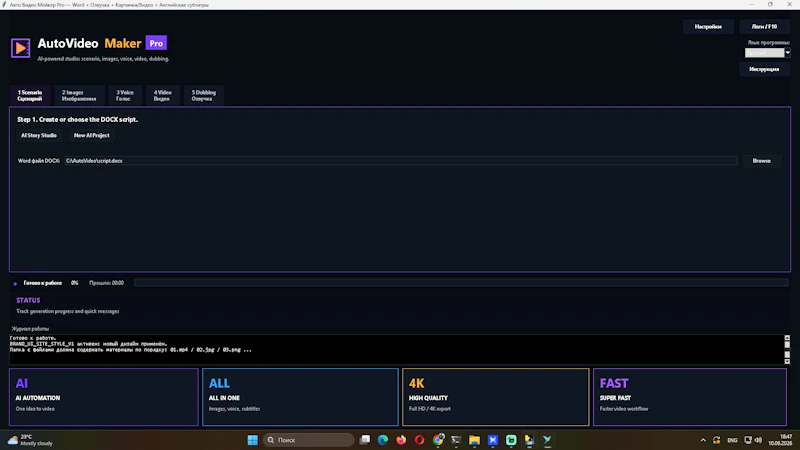Click the Word DOCX file path field
The image size is (800, 450).
point(401,161)
